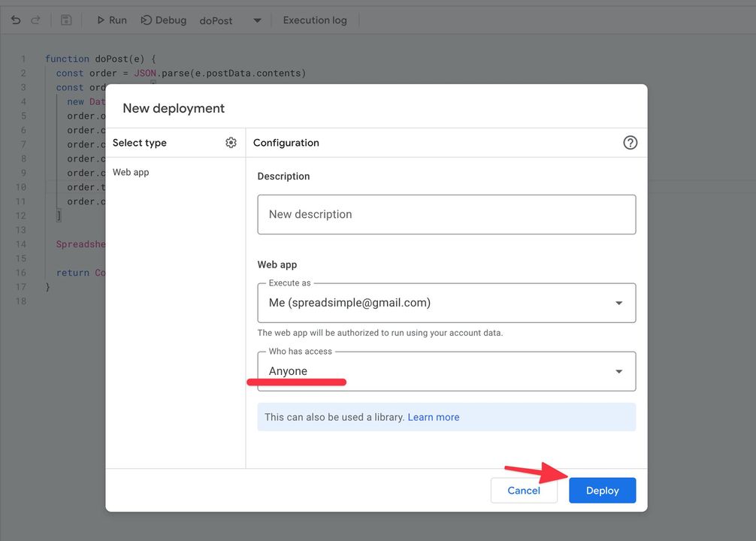Click the save project icon

66,20
